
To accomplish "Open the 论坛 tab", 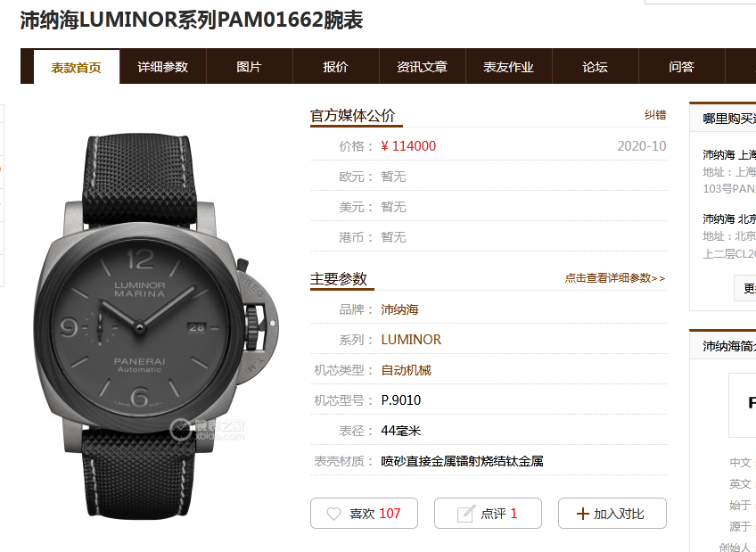I will coord(595,67).
